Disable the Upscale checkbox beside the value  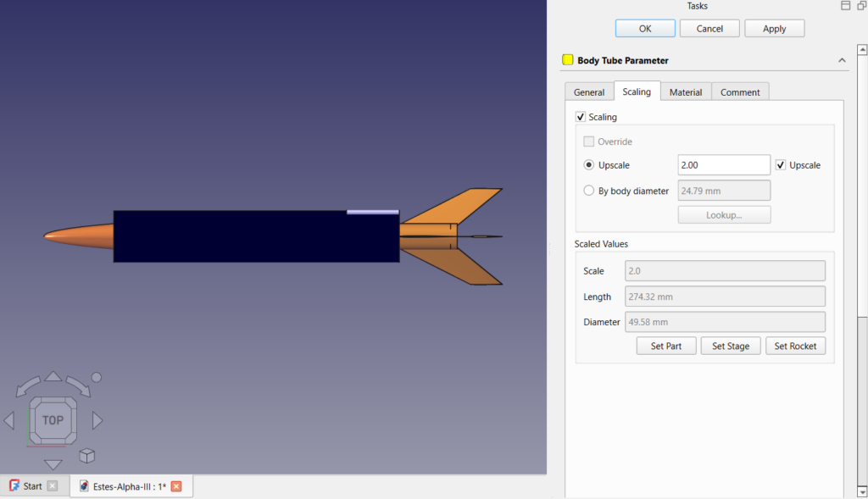click(x=781, y=165)
